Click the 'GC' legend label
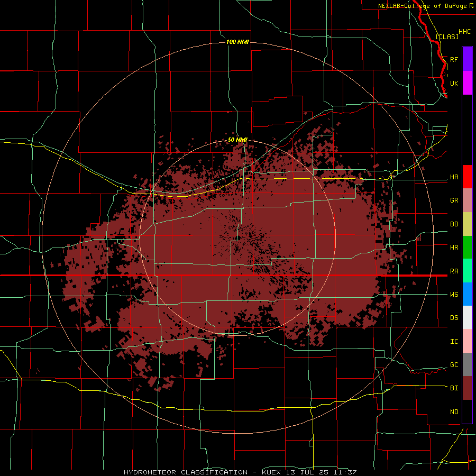This screenshot has height=476, width=476. click(x=454, y=365)
